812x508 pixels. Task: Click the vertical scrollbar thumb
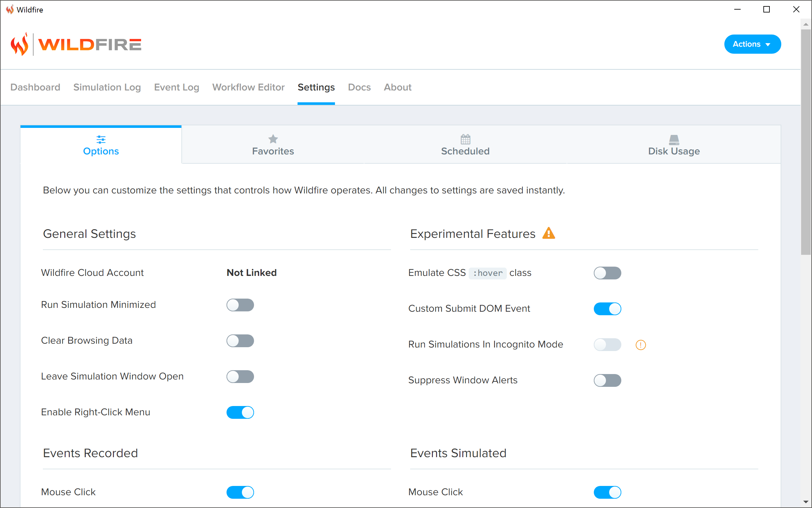click(806, 142)
